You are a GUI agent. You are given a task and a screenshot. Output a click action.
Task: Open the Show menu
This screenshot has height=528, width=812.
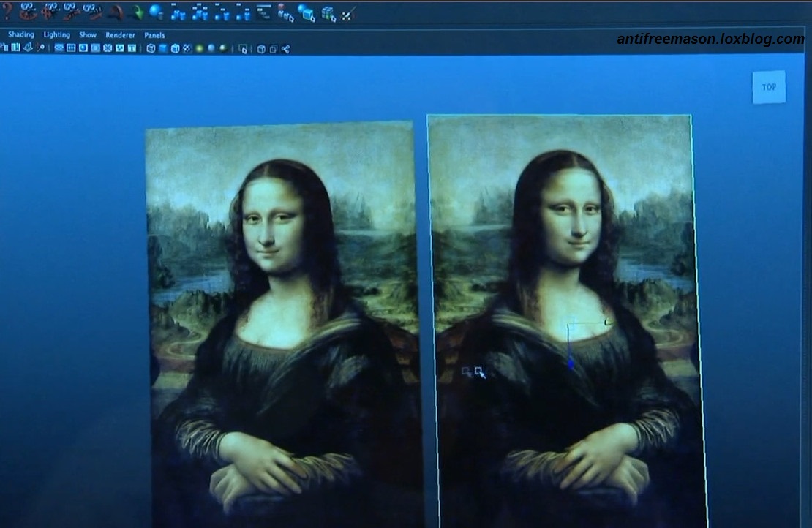[x=88, y=34]
